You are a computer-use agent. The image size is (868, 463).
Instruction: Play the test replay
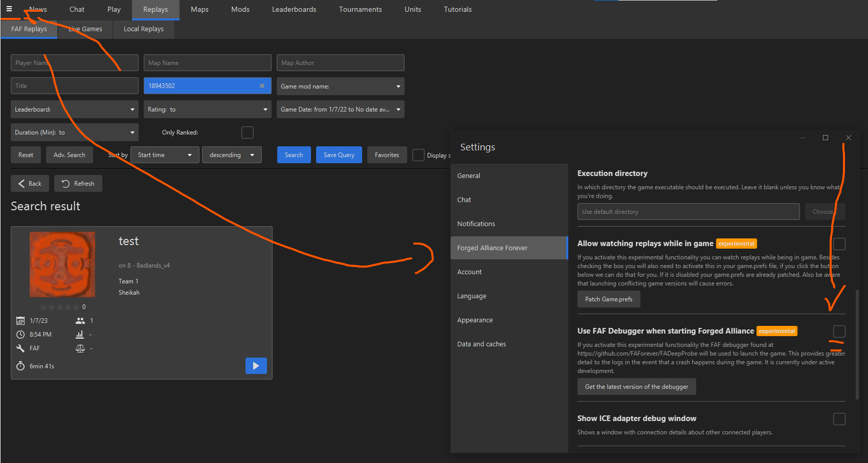point(256,366)
